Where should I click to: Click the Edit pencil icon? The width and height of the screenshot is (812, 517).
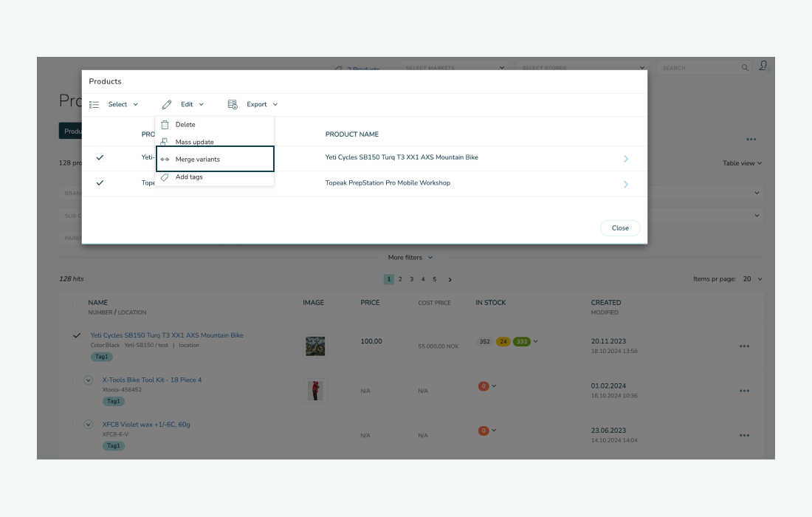166,104
